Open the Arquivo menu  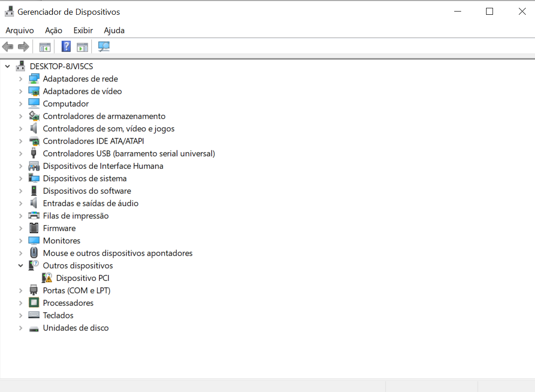click(20, 30)
